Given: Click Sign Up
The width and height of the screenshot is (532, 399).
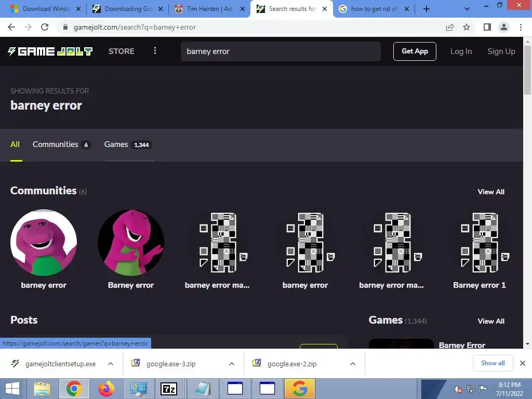Looking at the screenshot, I should pyautogui.click(x=501, y=51).
